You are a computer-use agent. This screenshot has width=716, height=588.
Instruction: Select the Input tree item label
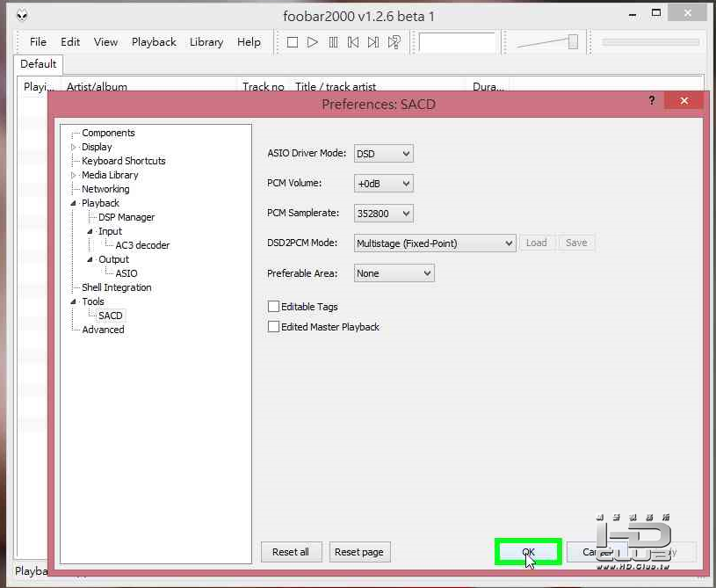click(x=110, y=231)
